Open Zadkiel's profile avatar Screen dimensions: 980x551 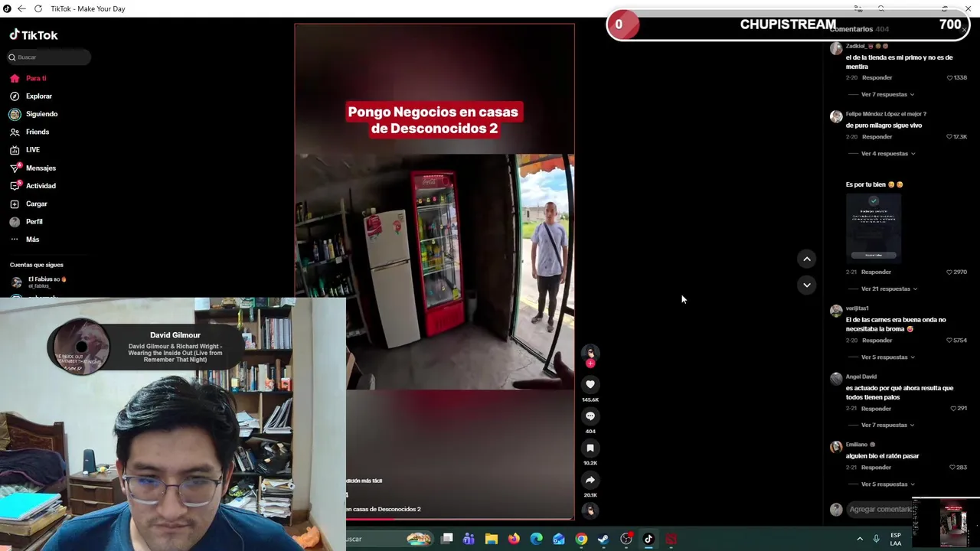point(836,49)
